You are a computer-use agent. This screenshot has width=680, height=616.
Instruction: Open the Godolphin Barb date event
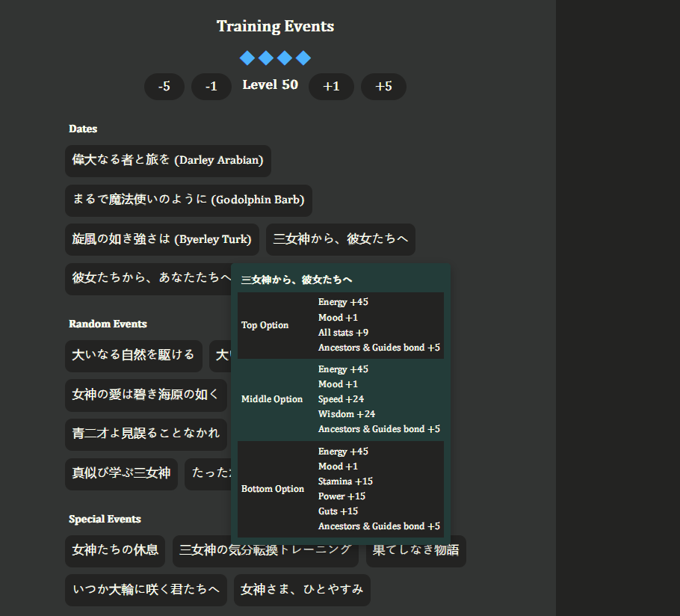(188, 200)
